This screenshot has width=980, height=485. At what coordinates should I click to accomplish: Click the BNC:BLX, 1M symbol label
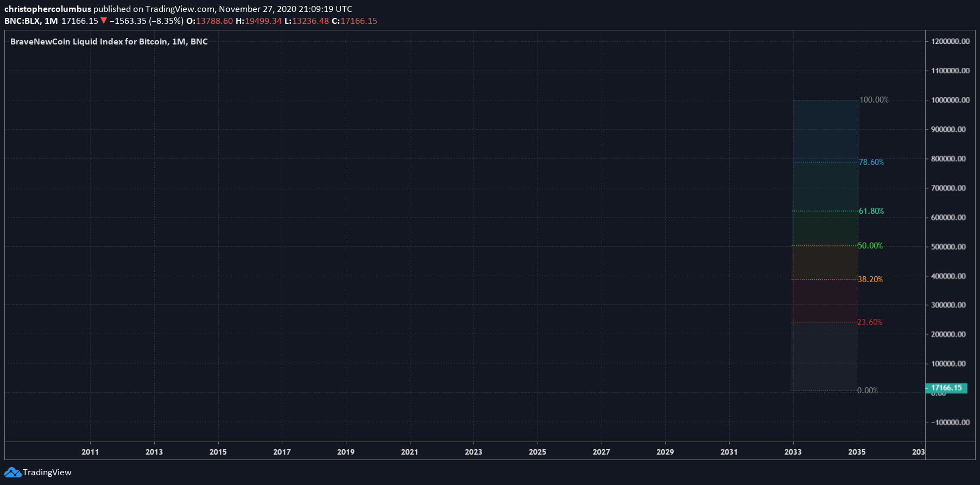(31, 21)
